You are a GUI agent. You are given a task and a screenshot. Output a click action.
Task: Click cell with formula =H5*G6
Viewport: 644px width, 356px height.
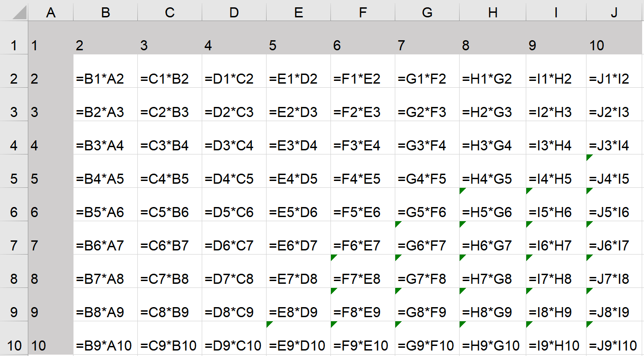[492, 204]
